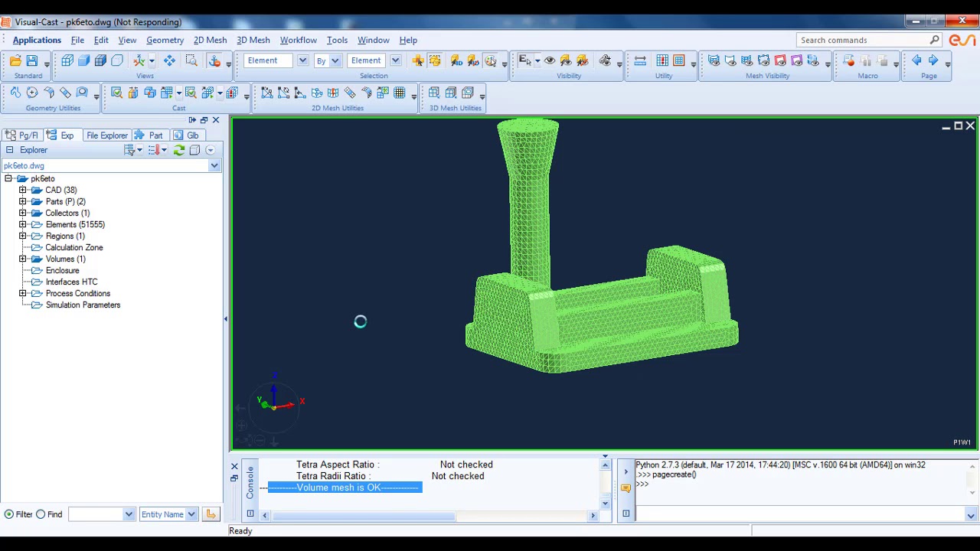The width and height of the screenshot is (980, 551).
Task: Click the first Cast toolbar check icon
Action: pos(116,93)
